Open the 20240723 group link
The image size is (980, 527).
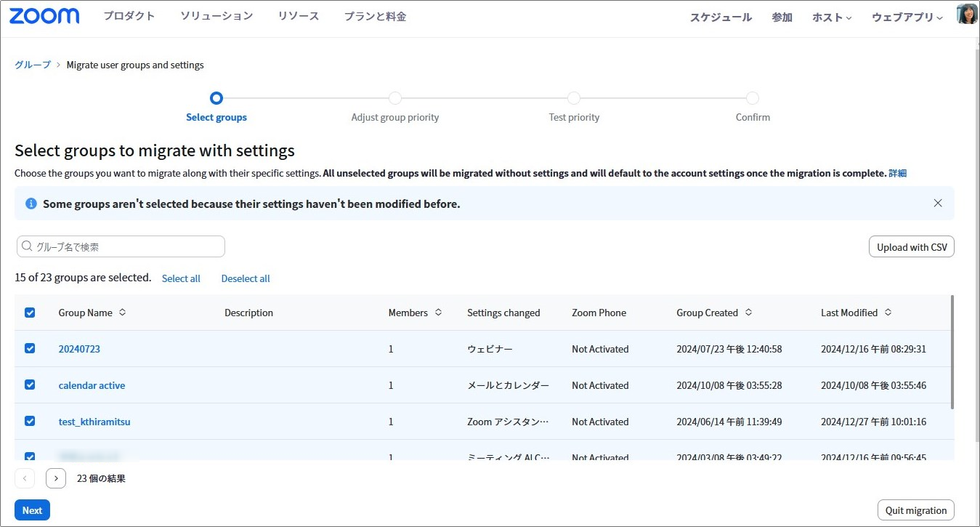point(79,349)
